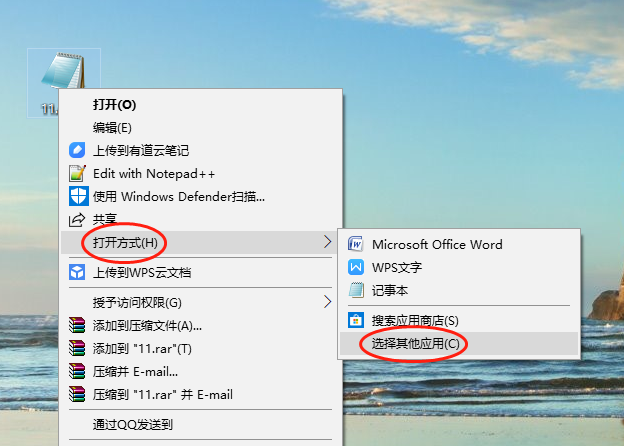
Task: Click 授予访问权限(G) menu entry
Action: click(x=201, y=302)
